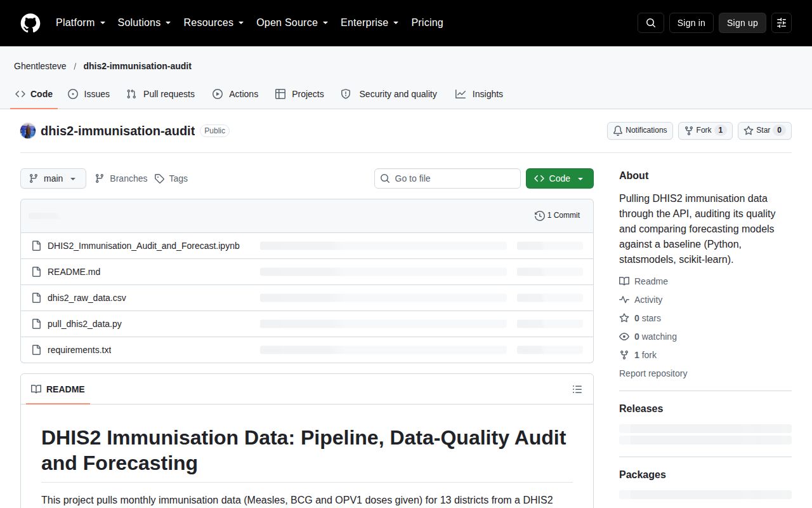
Task: Click the owner avatar beside repository name
Action: tap(28, 131)
